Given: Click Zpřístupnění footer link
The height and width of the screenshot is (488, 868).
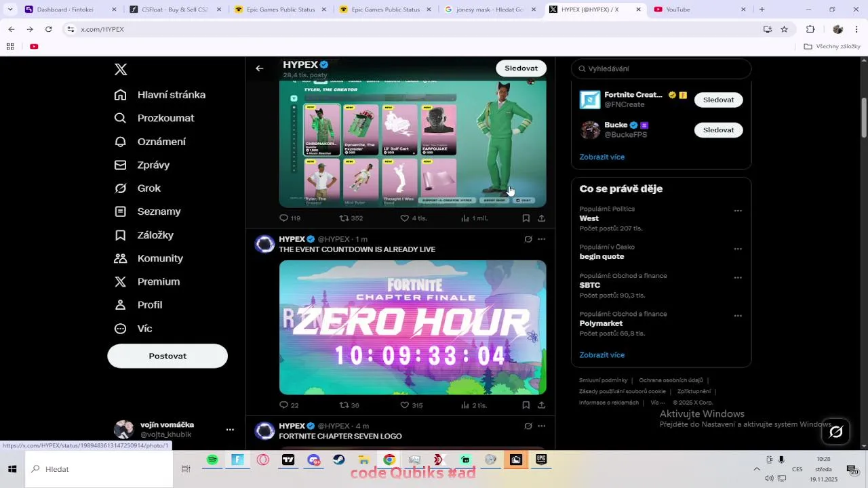Looking at the screenshot, I should pos(694,391).
